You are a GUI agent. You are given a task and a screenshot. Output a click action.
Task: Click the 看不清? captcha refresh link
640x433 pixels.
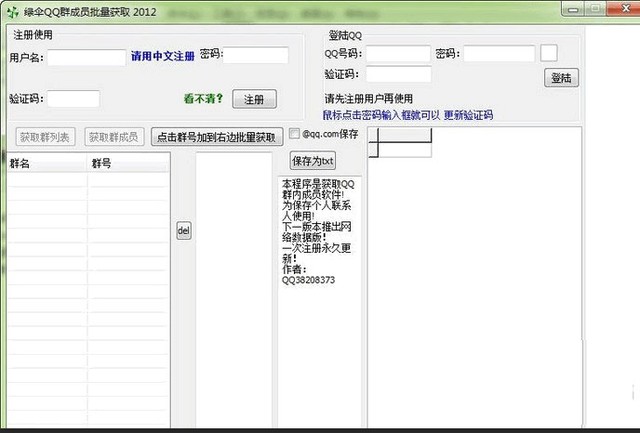(203, 98)
